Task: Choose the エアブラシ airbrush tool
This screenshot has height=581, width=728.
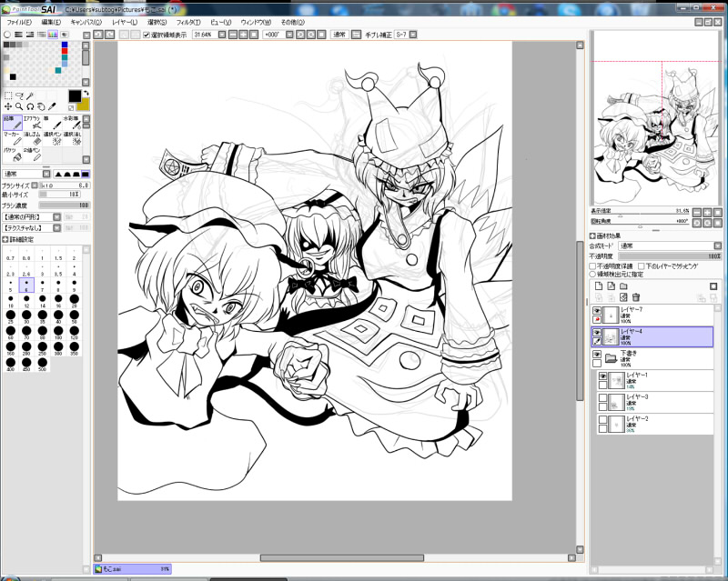Action: coord(32,123)
